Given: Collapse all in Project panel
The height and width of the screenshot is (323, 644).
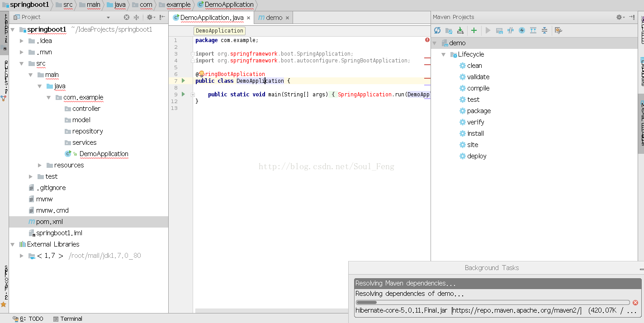Looking at the screenshot, I should tap(136, 17).
